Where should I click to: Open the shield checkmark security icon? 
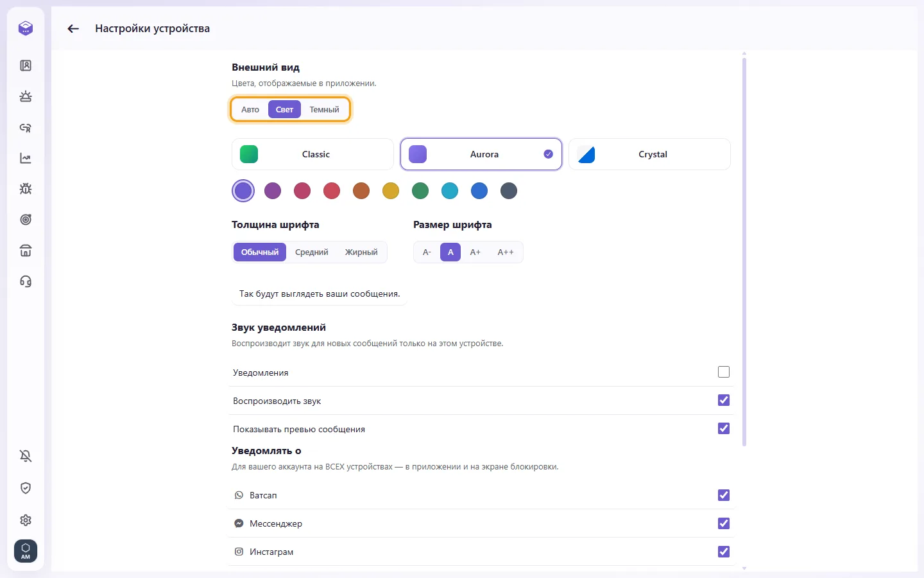(x=26, y=488)
